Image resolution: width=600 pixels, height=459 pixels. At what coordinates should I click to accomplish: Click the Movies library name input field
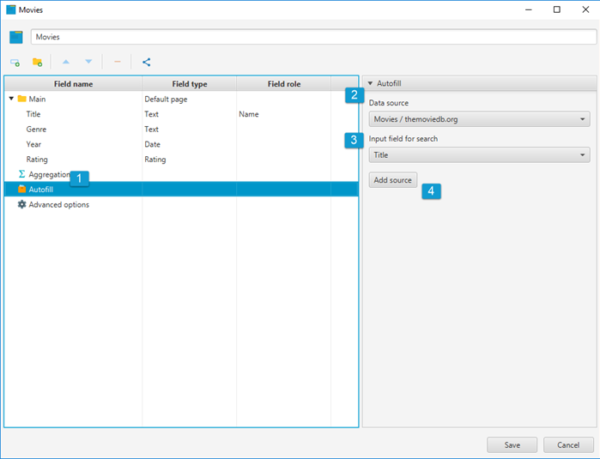click(x=313, y=37)
